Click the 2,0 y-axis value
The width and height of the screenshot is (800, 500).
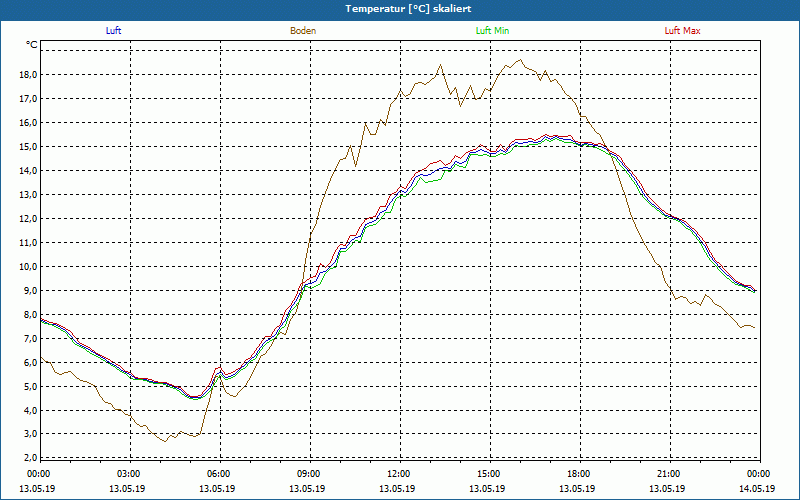(31, 457)
